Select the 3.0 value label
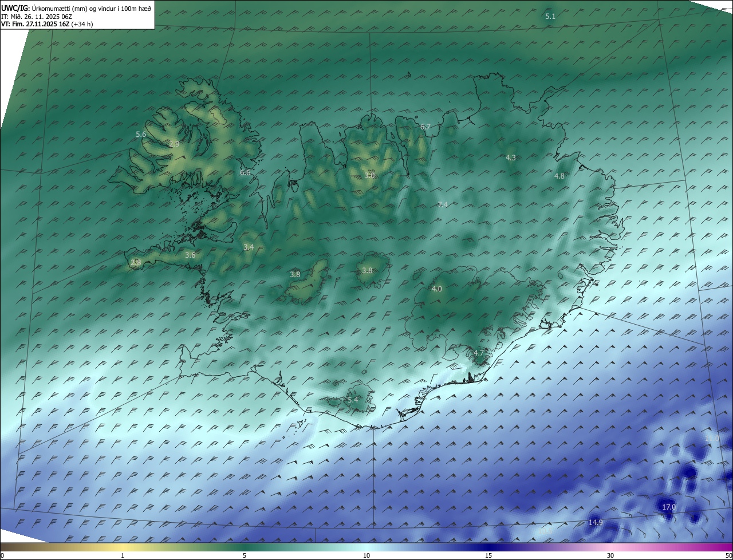 (x=369, y=175)
